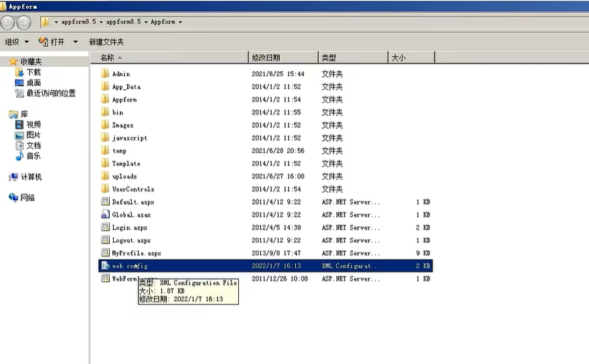
Task: Click the 新建文件夹 new folder button
Action: 106,42
